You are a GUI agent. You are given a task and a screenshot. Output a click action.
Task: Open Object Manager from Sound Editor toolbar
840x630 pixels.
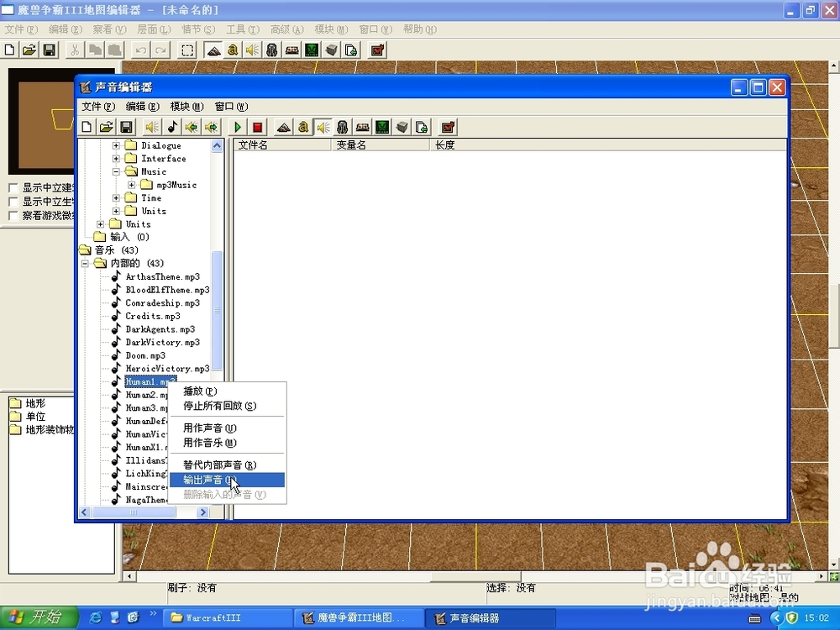tap(402, 127)
